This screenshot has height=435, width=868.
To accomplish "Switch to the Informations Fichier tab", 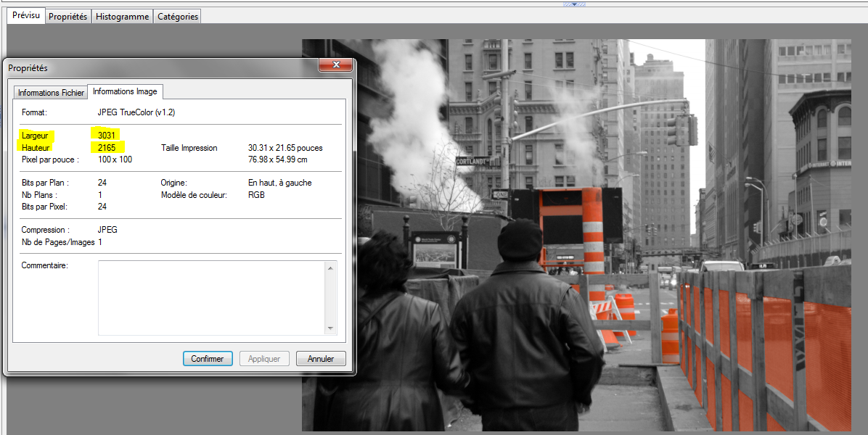I will click(x=51, y=93).
